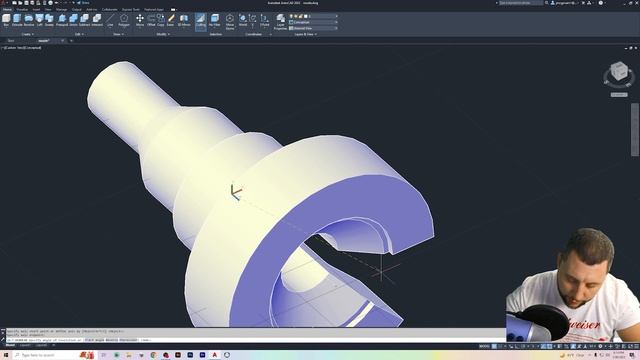The image size is (640, 360).
Task: Switch to the Start file tab
Action: coord(11,41)
